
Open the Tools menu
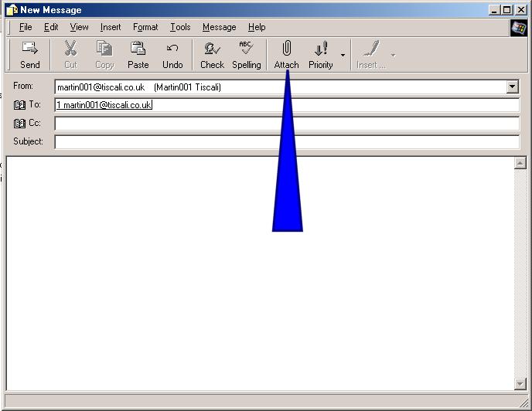180,27
